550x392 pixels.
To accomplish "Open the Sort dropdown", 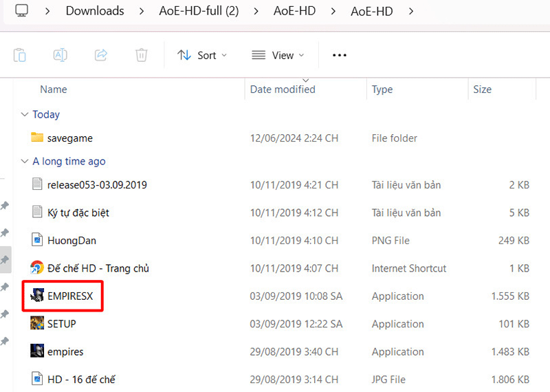I will click(201, 55).
